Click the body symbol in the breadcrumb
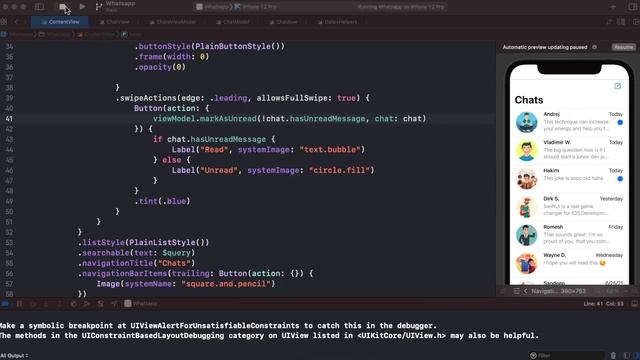This screenshot has height=360, width=640. point(131,35)
